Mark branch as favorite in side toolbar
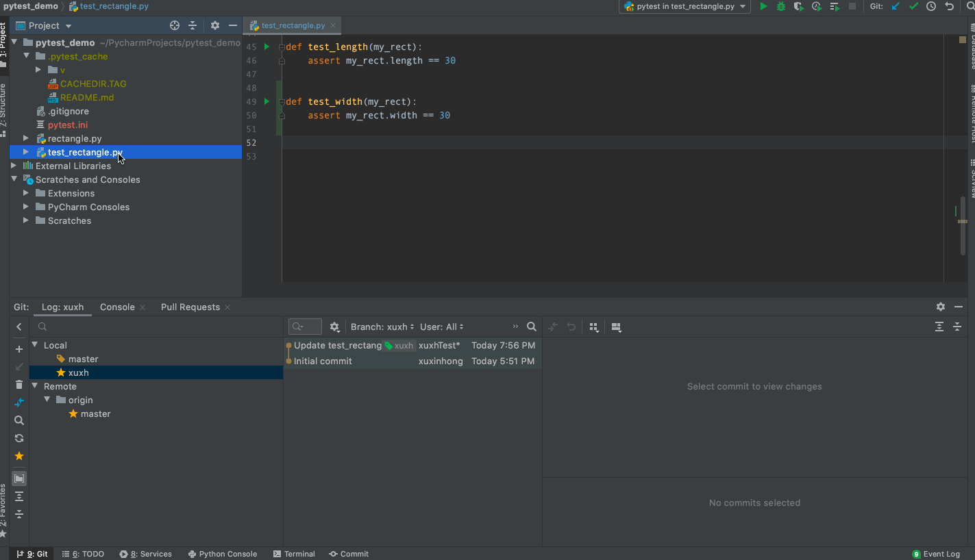 click(19, 456)
